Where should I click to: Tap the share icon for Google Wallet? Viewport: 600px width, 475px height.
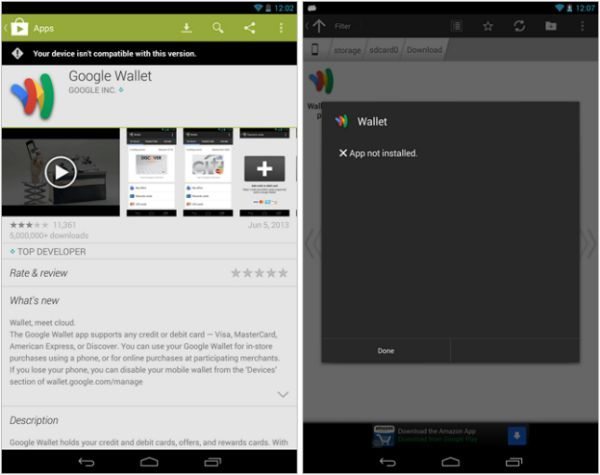click(249, 28)
